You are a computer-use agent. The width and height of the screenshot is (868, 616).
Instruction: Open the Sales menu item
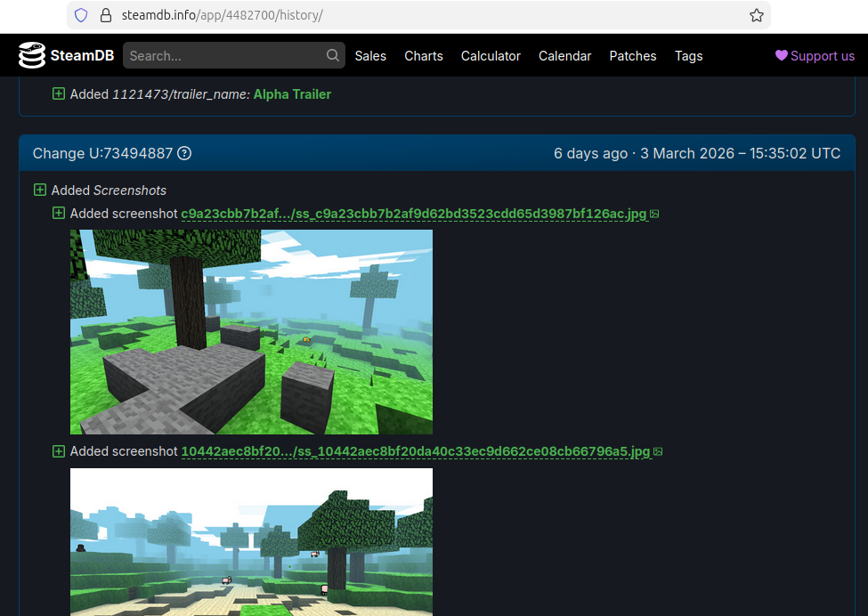pyautogui.click(x=370, y=55)
